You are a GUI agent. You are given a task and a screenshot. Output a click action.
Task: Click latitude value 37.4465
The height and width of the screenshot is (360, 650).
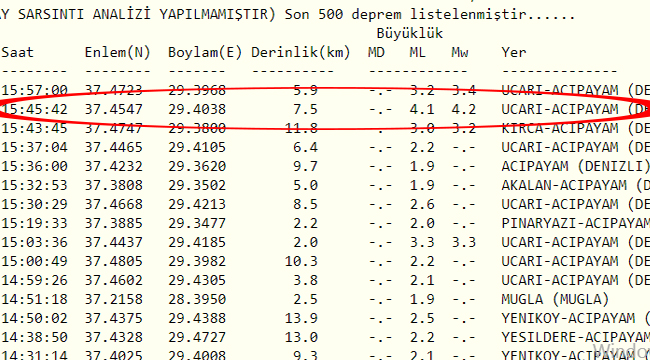tap(114, 147)
